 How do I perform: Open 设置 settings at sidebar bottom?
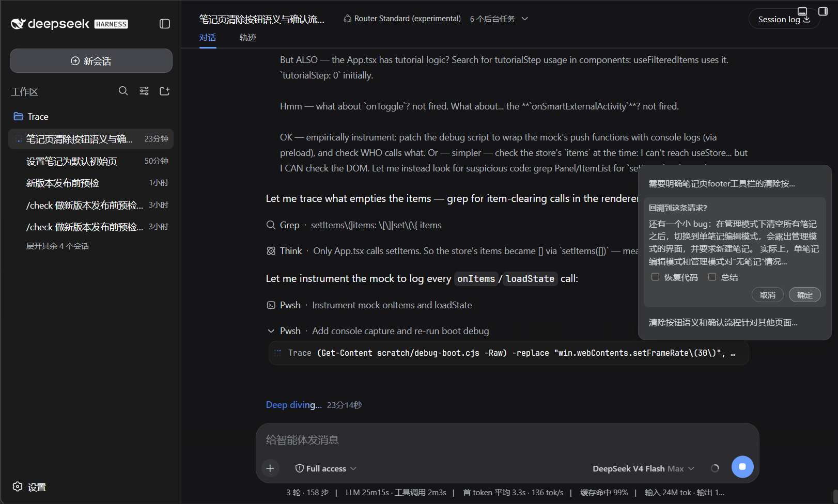[x=29, y=487]
